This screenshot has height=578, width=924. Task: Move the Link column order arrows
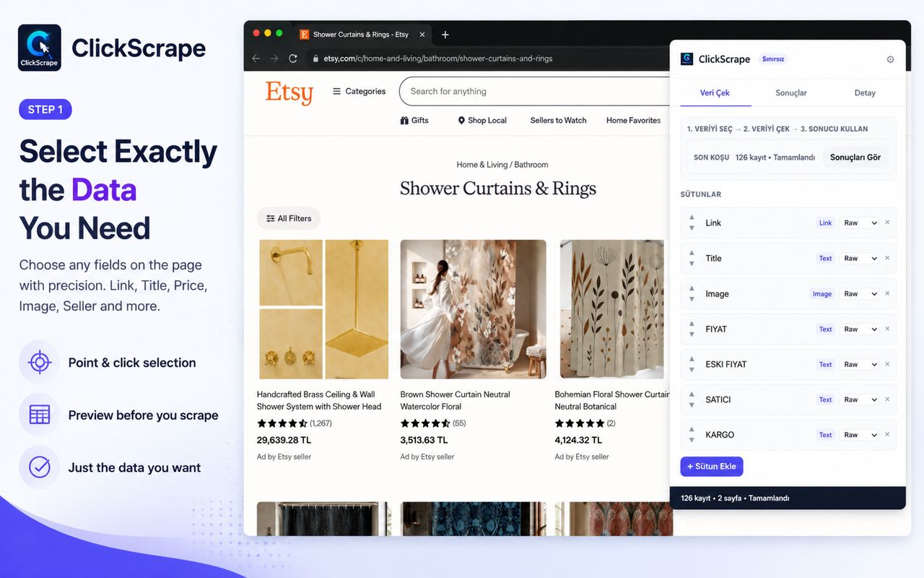[692, 223]
